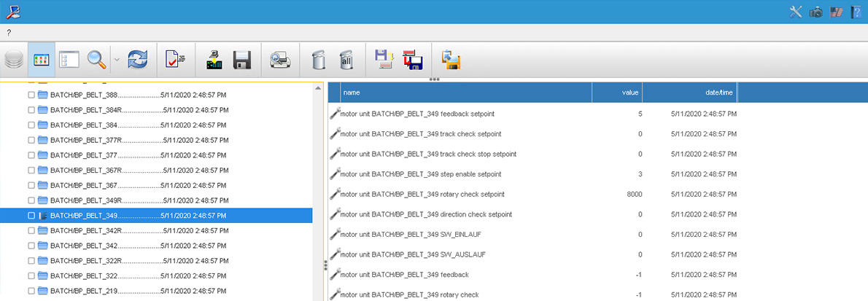Click the plain trash can delete icon
868x301 pixels.
tap(318, 59)
